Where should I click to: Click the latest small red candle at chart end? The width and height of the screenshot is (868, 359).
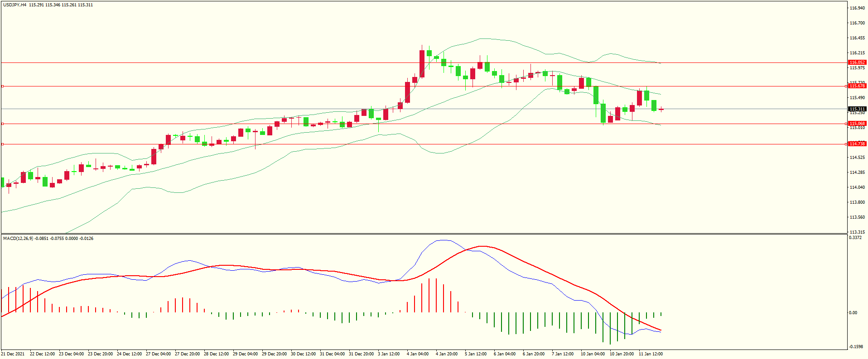click(661, 109)
